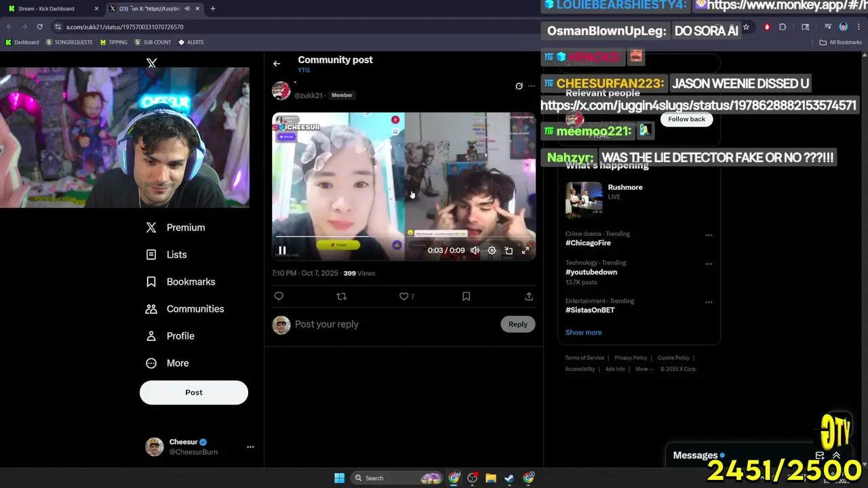This screenshot has height=488, width=868.
Task: Open Profile in the sidebar
Action: (x=170, y=336)
